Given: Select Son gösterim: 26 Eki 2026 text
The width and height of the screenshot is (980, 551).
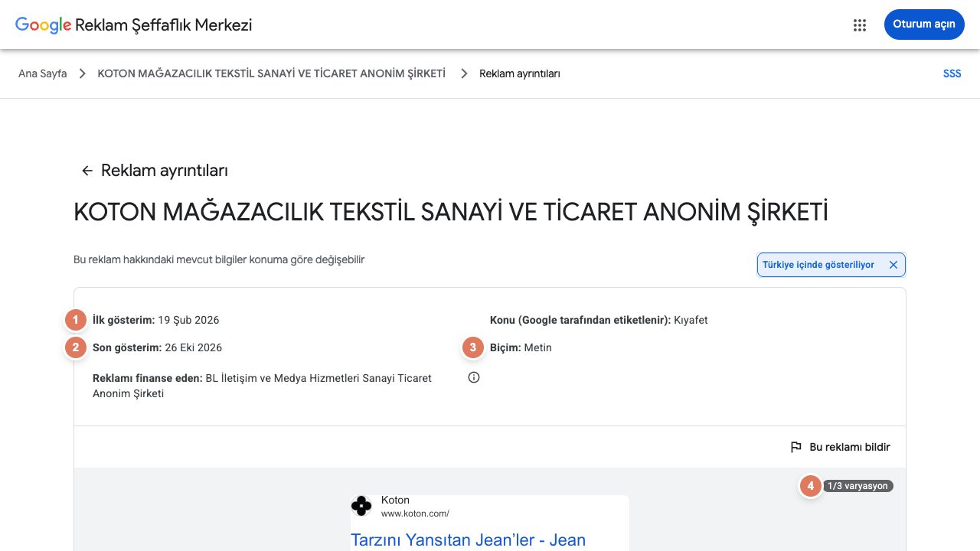Looking at the screenshot, I should tap(157, 347).
